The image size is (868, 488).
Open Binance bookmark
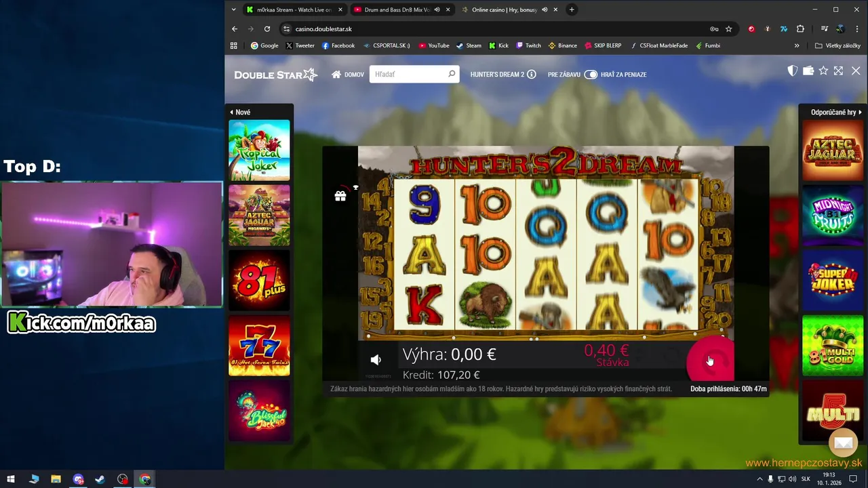563,45
